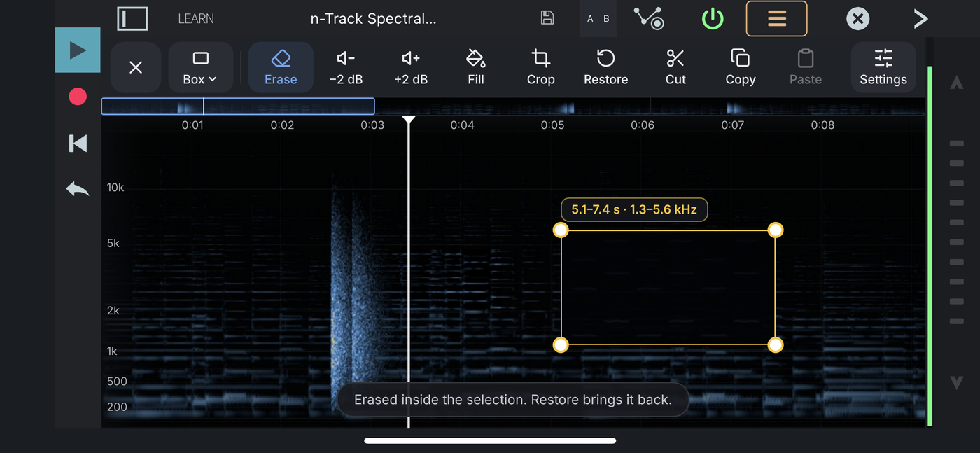Open the Box selection shape dropdown
Image resolution: width=980 pixels, height=453 pixels.
(200, 68)
